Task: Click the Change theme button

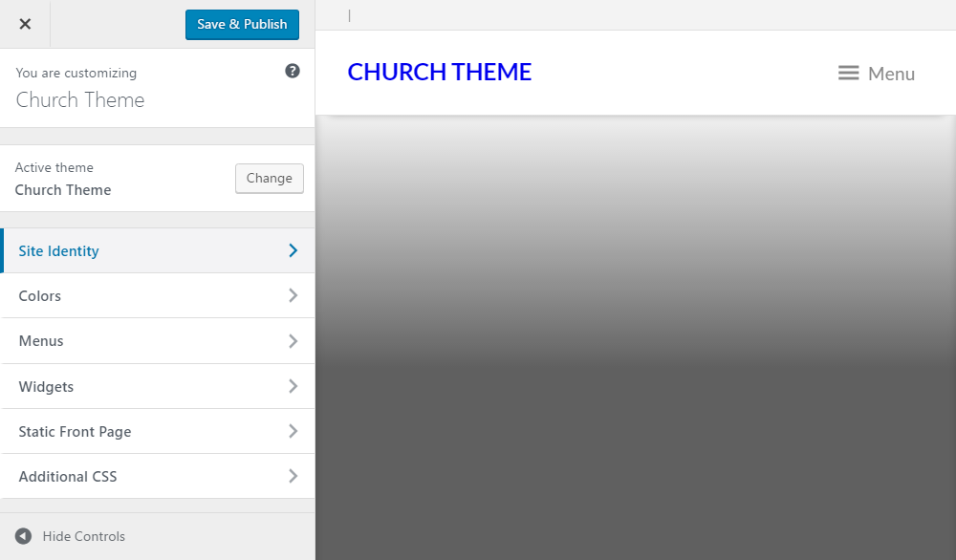Action: (x=270, y=179)
